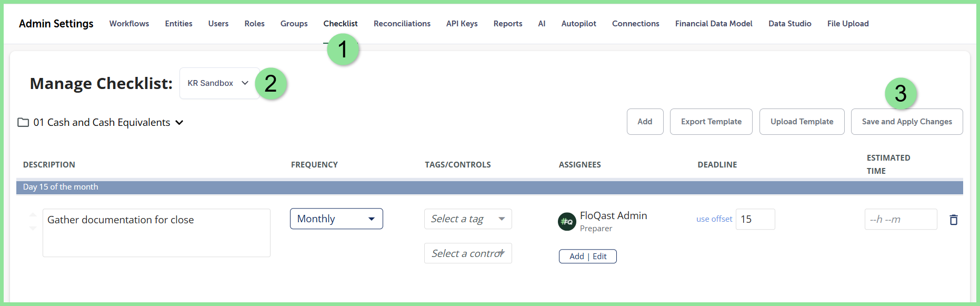This screenshot has width=980, height=306.
Task: Click Export Template button
Action: 711,122
